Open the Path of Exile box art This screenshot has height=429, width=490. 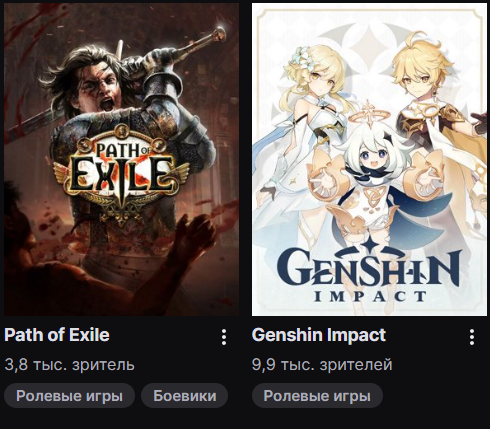tap(121, 159)
